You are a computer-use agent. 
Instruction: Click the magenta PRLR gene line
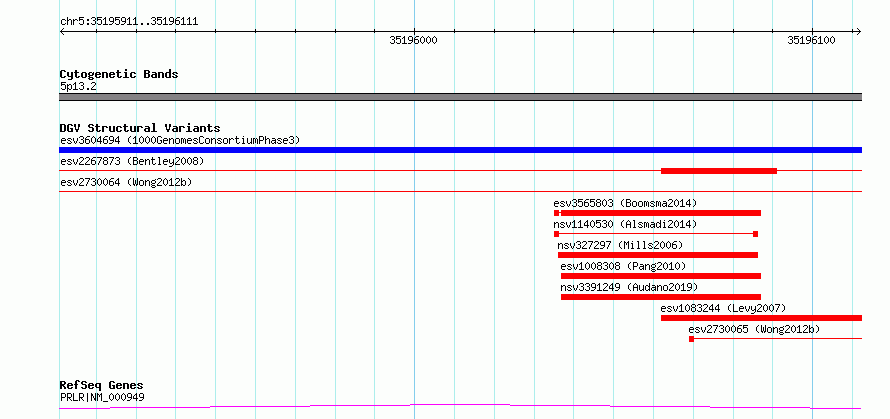[x=460, y=406]
